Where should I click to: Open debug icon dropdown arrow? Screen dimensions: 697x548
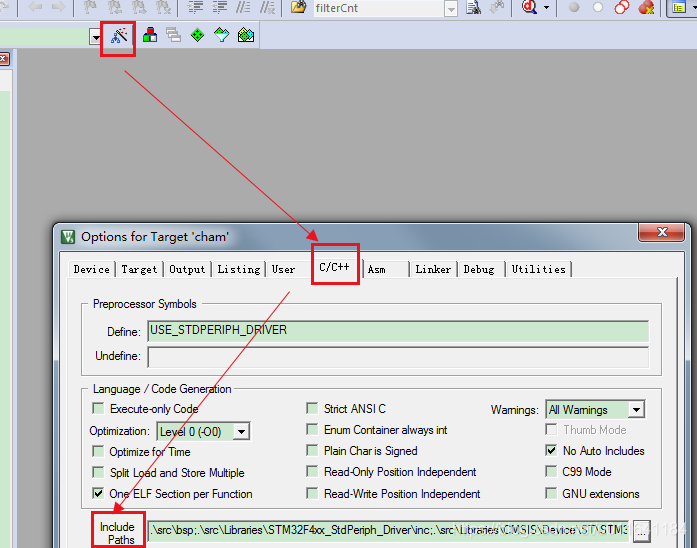tap(546, 7)
